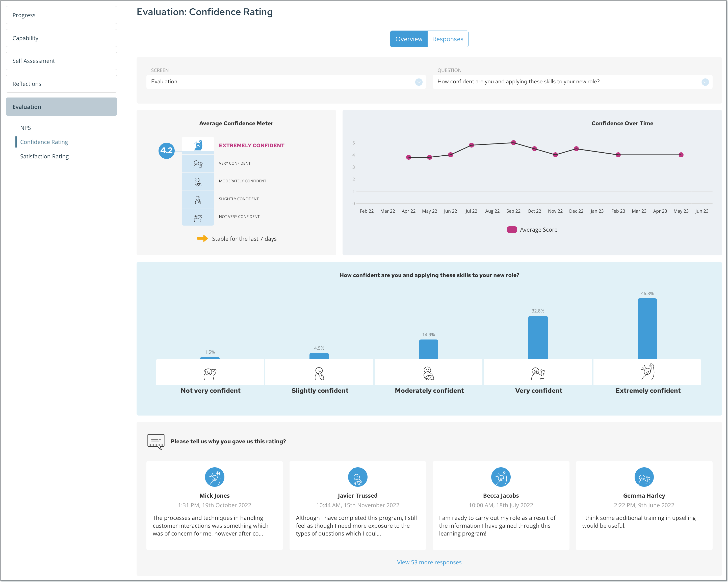This screenshot has width=728, height=582.
Task: Click the comment speech bubble icon
Action: (156, 441)
